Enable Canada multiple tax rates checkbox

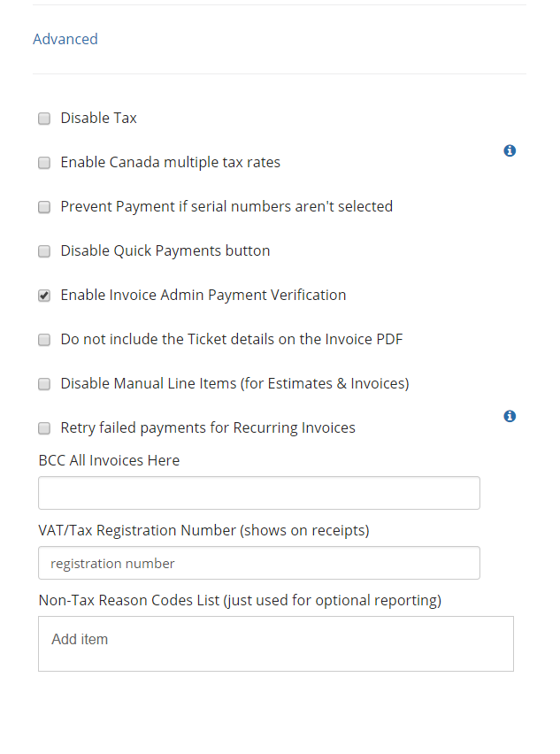[x=44, y=163]
